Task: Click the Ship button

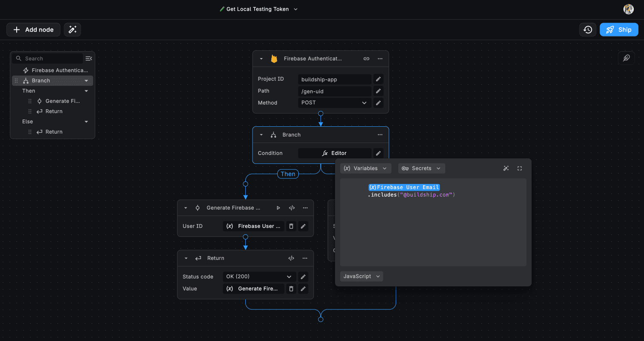Action: 619,29
